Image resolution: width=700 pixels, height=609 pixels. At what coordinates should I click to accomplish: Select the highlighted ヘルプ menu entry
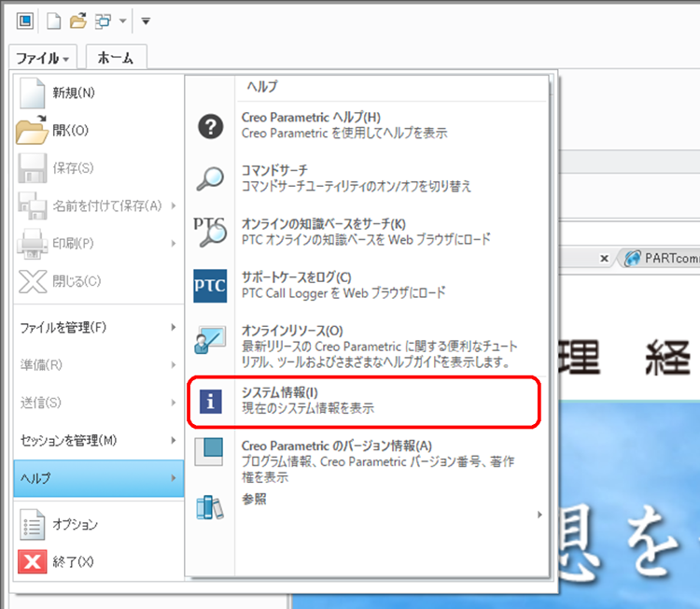click(x=98, y=477)
